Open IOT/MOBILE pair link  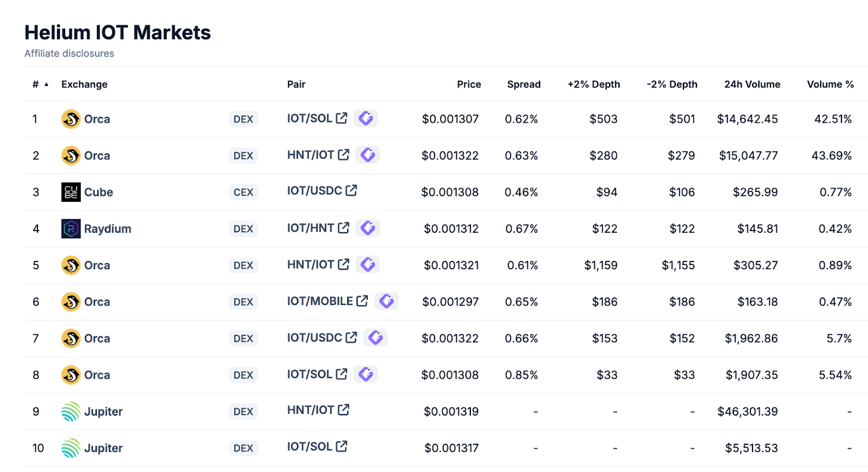click(x=320, y=301)
